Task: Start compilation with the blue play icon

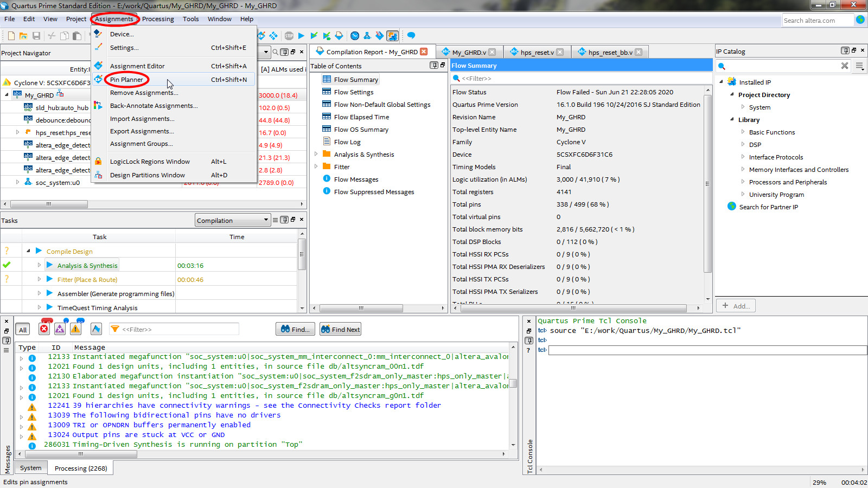Action: 301,36
